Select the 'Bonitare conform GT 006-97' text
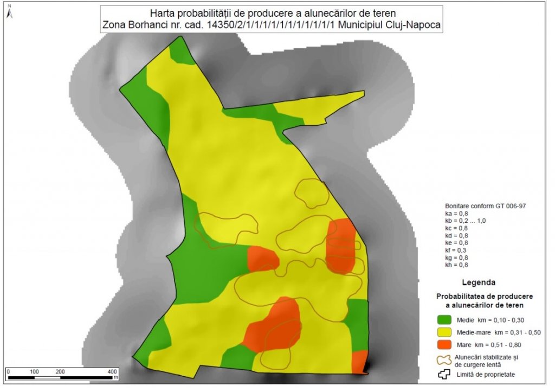555x392 pixels. coord(477,207)
